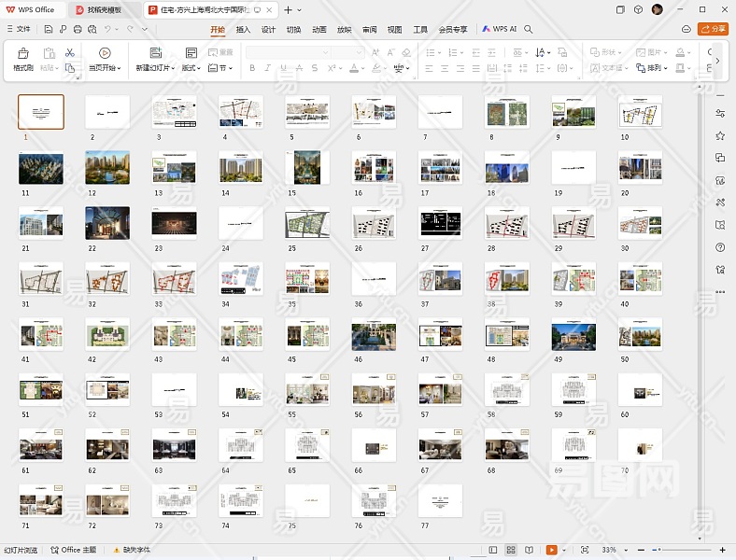Screen dimensions: 736x560
Task: Click the Format Painter (格式刷) icon
Action: point(22,54)
